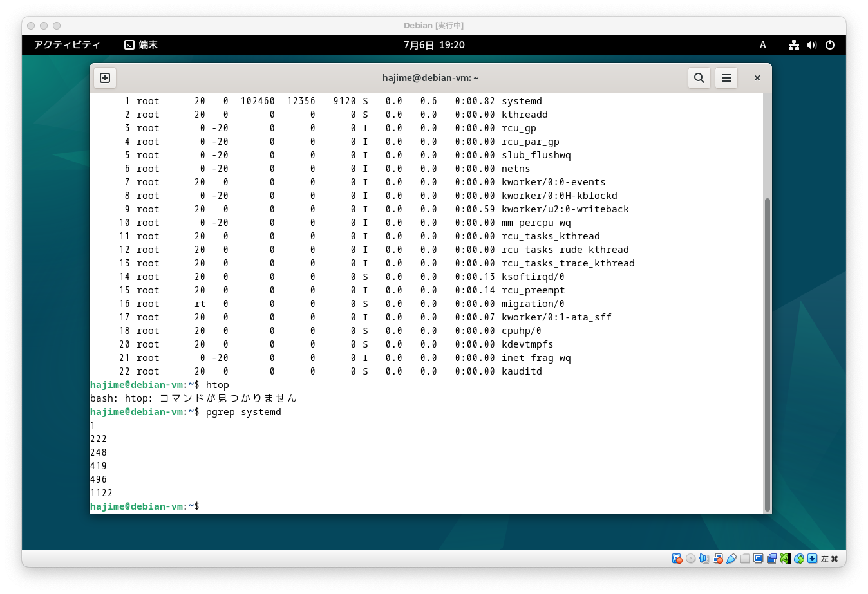
Task: Open the 端末 app menu in top bar
Action: (x=141, y=45)
